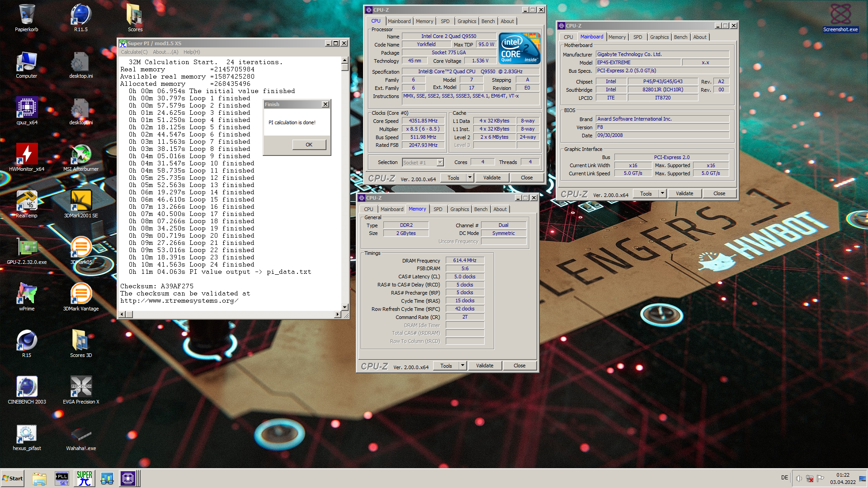Launch HWMonitor_x64 shortcut
This screenshot has width=868, height=488.
pos(27,158)
